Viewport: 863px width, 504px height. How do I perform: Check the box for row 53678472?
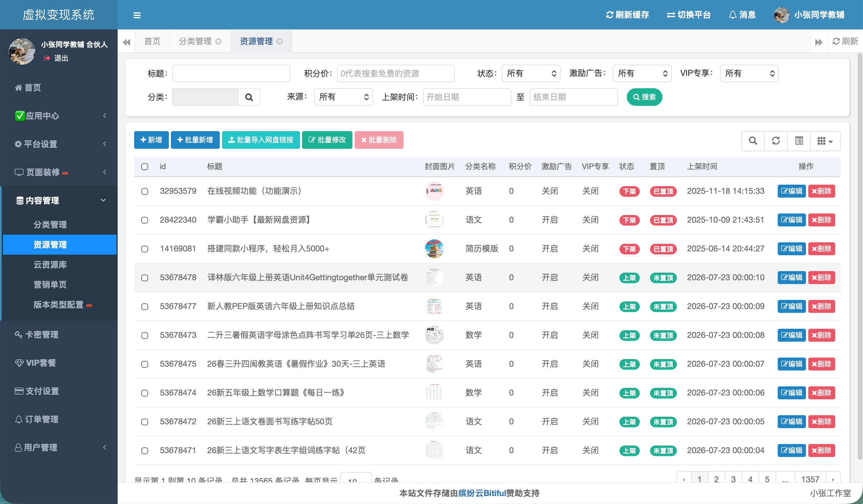click(x=145, y=422)
